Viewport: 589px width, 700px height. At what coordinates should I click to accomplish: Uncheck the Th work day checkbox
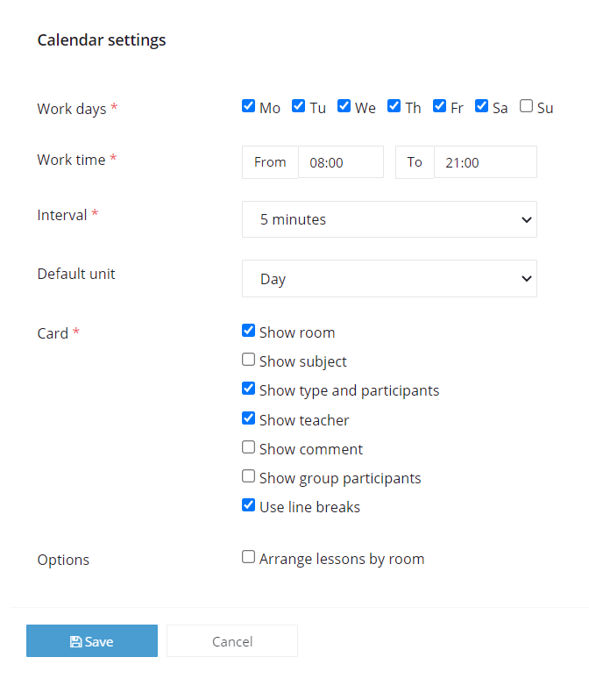click(394, 106)
